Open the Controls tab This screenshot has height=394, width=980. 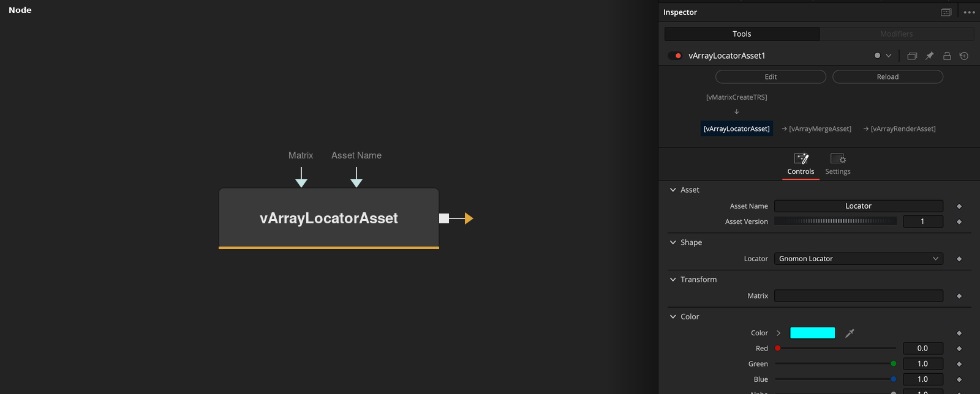(x=801, y=165)
